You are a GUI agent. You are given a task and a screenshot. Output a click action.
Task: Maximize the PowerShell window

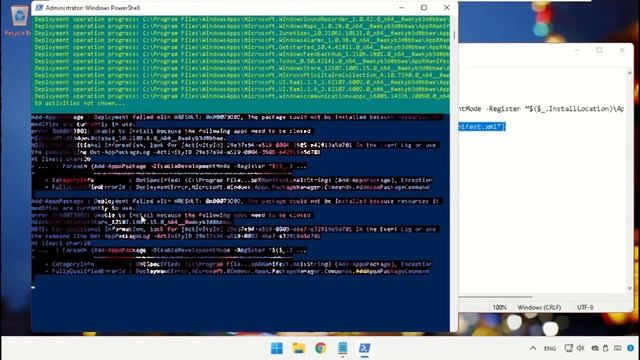[424, 8]
